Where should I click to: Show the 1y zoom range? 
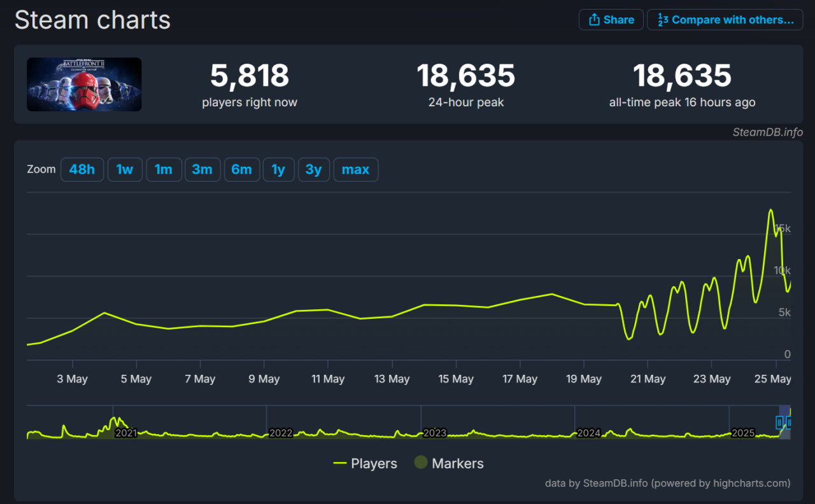[x=278, y=170]
